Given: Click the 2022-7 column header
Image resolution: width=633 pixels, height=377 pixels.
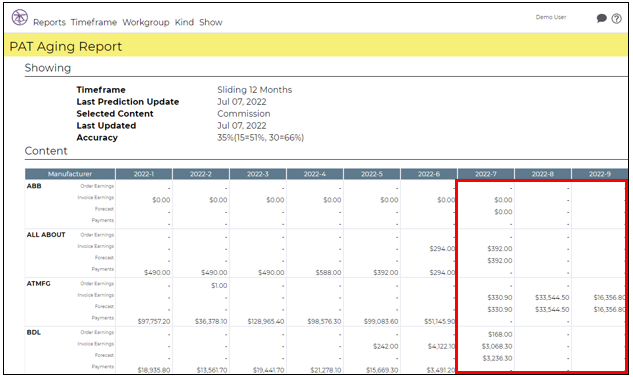Looking at the screenshot, I should point(486,174).
